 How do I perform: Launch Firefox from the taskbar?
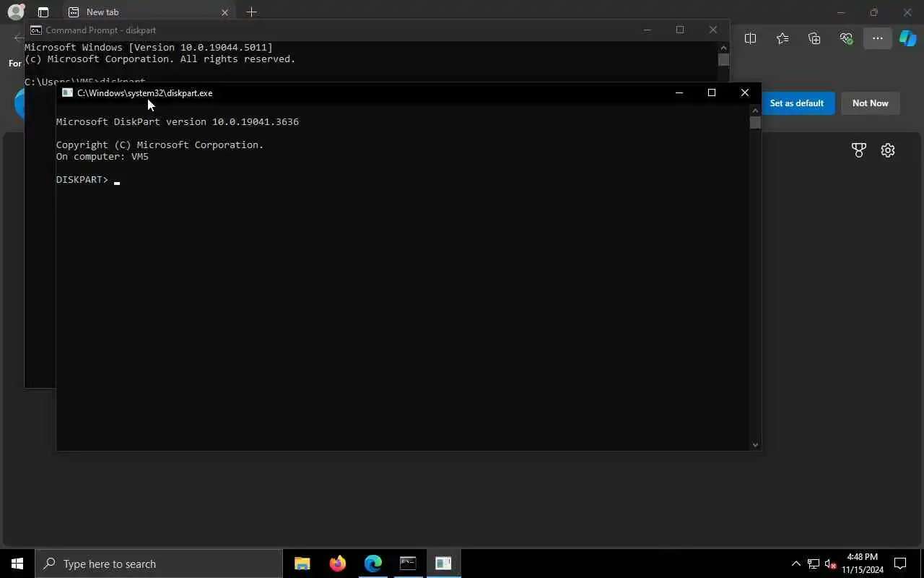[337, 564]
